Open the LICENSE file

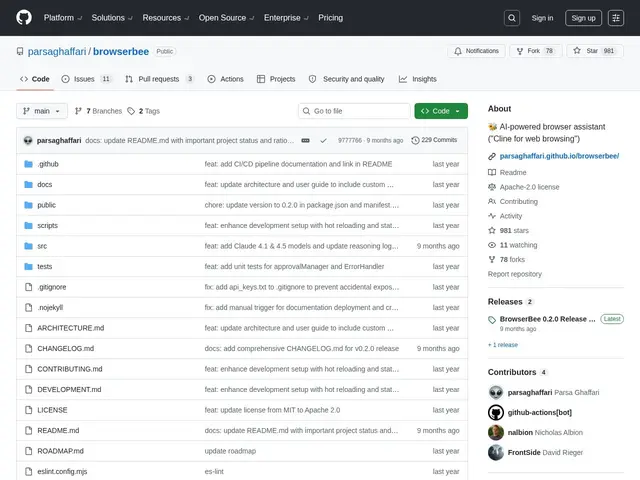pyautogui.click(x=52, y=410)
